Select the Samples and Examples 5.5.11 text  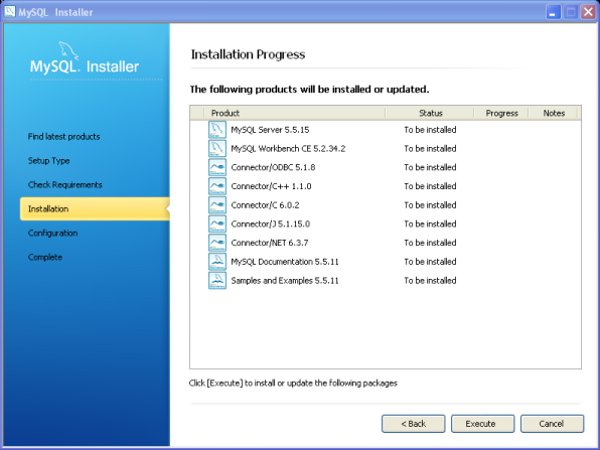pyautogui.click(x=285, y=280)
